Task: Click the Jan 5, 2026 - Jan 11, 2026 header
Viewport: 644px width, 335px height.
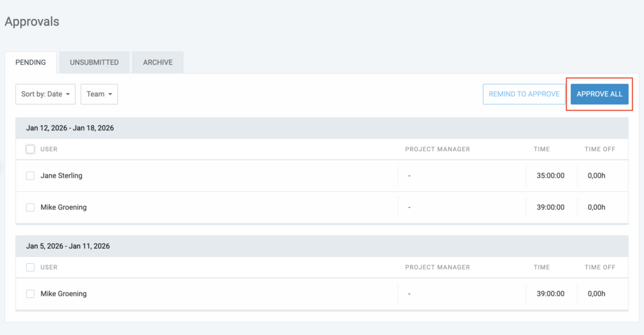Action: click(x=68, y=246)
